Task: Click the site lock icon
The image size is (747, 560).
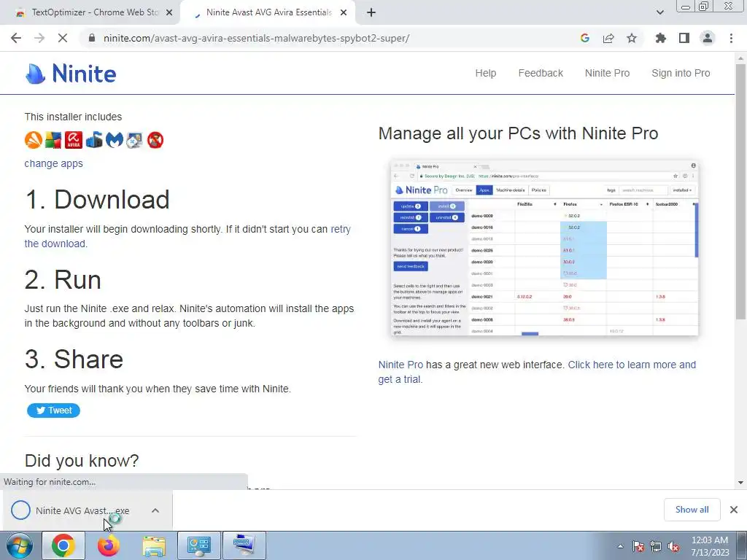Action: [92, 38]
